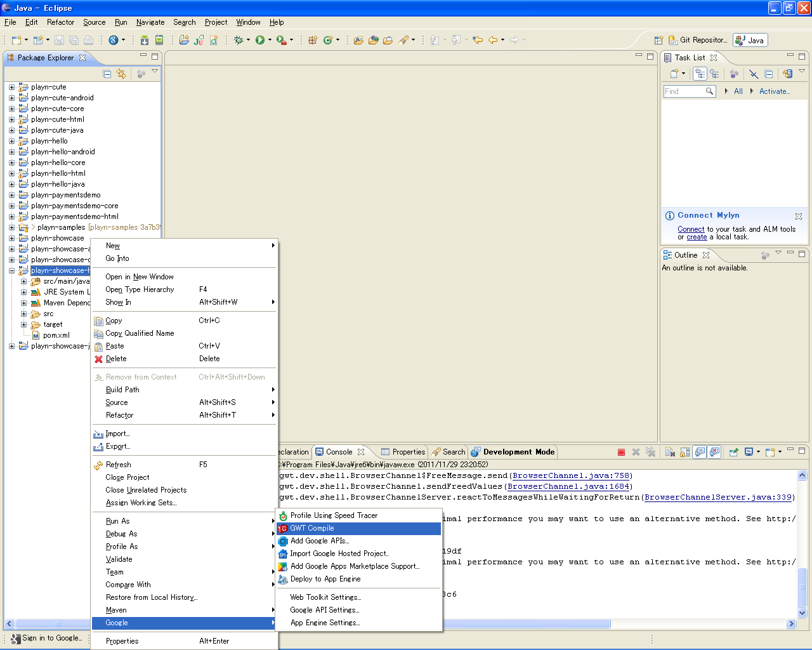Click Synchronize Changed icon in Task List
The image size is (812, 650).
[787, 74]
